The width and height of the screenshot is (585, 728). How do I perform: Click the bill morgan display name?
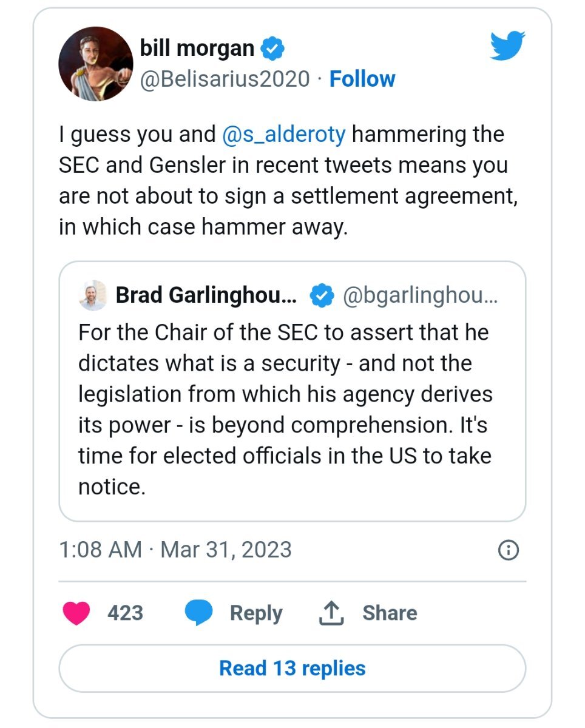(197, 48)
